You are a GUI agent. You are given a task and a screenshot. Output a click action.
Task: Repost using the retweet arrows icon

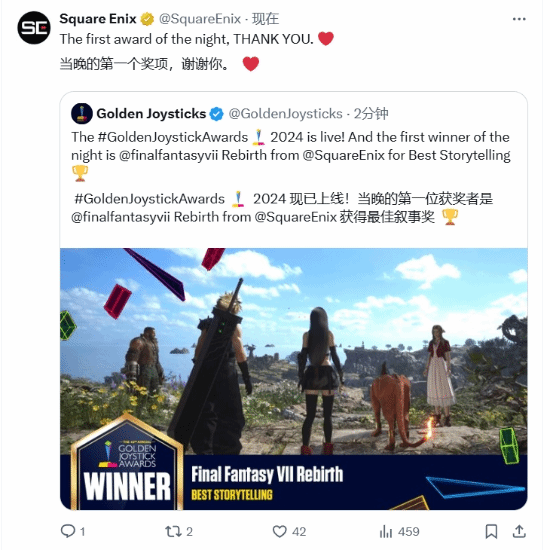coord(173,531)
